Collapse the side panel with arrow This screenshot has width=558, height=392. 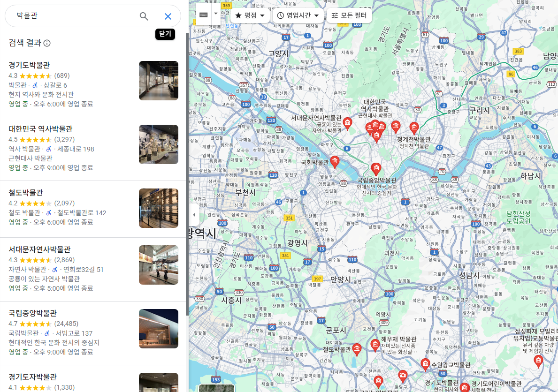[194, 214]
